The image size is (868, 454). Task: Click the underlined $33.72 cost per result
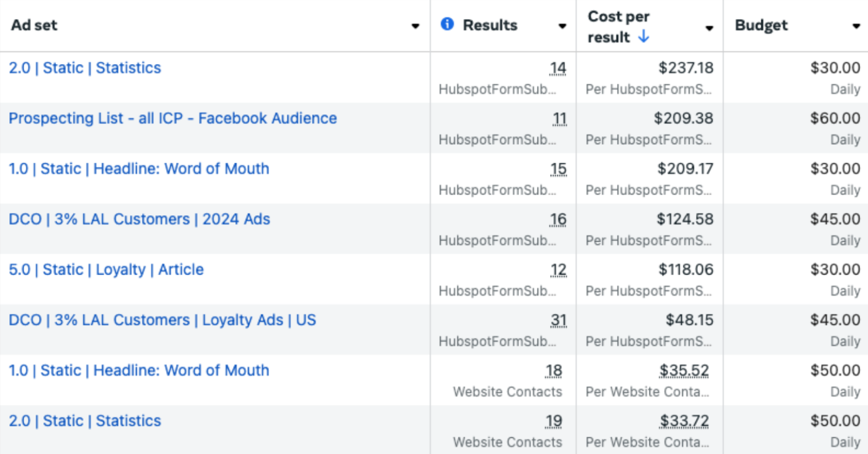coord(685,421)
